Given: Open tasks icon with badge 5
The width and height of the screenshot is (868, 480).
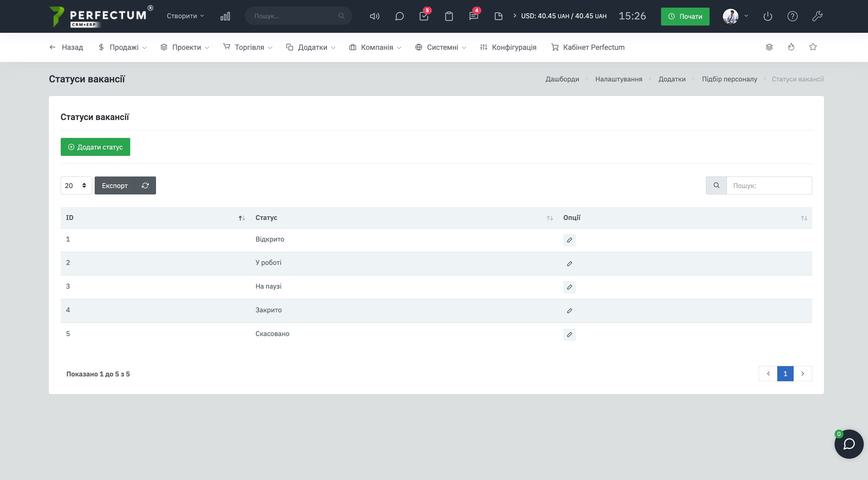Looking at the screenshot, I should point(424,15).
